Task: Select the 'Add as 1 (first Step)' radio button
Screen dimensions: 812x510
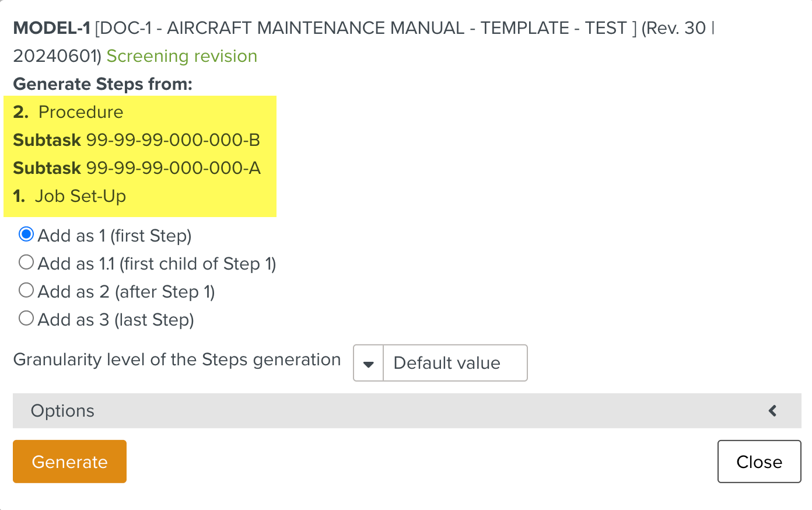Action: pos(26,235)
